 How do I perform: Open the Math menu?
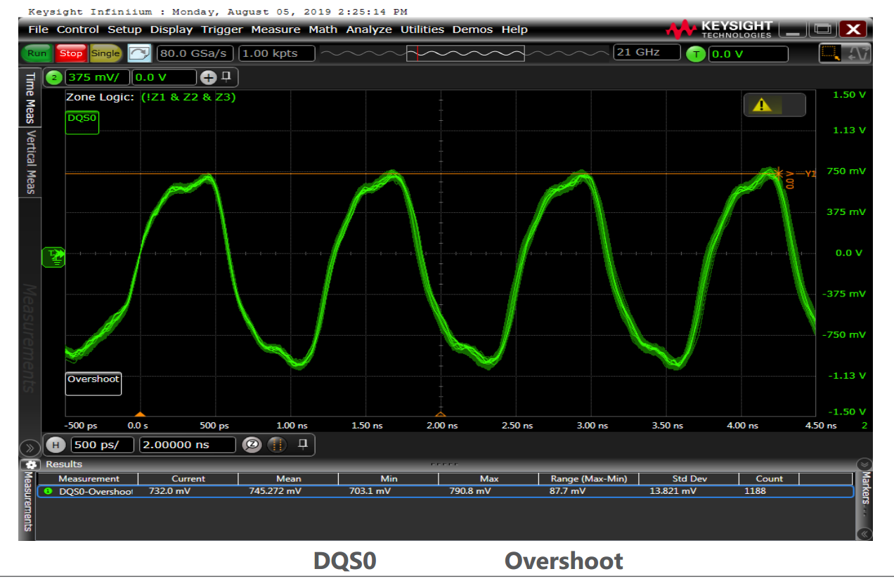pos(323,30)
